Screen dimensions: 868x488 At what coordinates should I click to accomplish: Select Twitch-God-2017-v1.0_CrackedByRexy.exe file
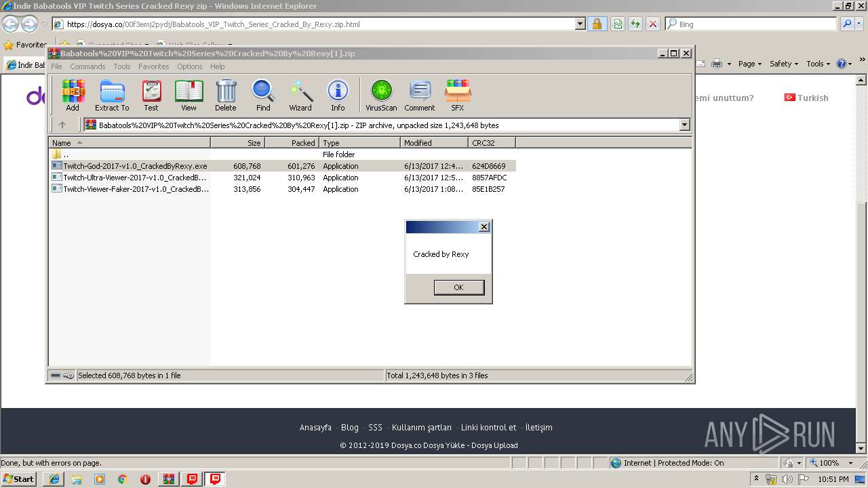tap(283, 166)
